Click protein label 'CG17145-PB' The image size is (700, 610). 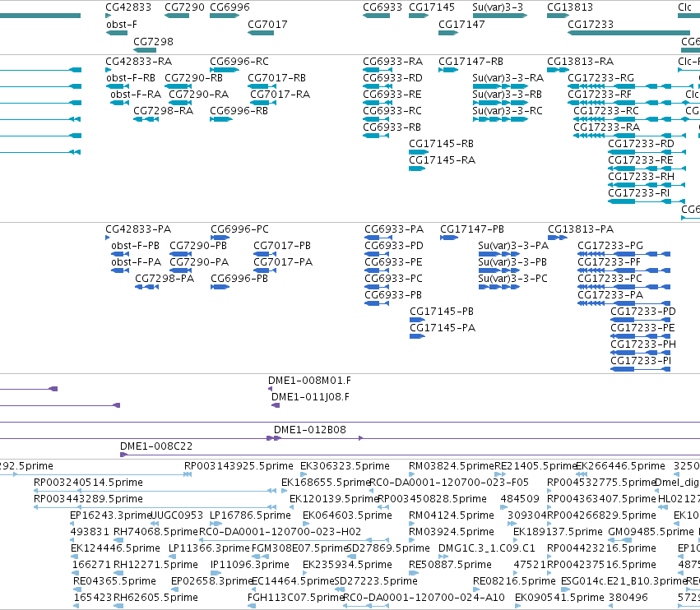(442, 311)
